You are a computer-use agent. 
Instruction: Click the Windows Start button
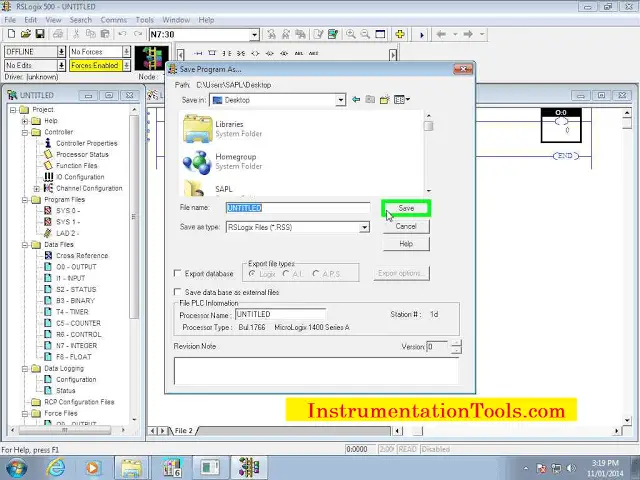(16, 468)
